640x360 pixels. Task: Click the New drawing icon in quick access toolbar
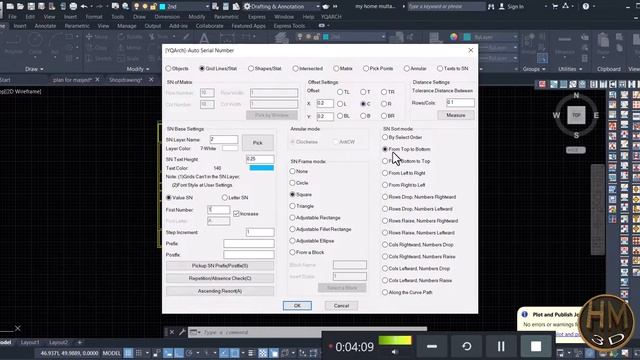[x=10, y=7]
